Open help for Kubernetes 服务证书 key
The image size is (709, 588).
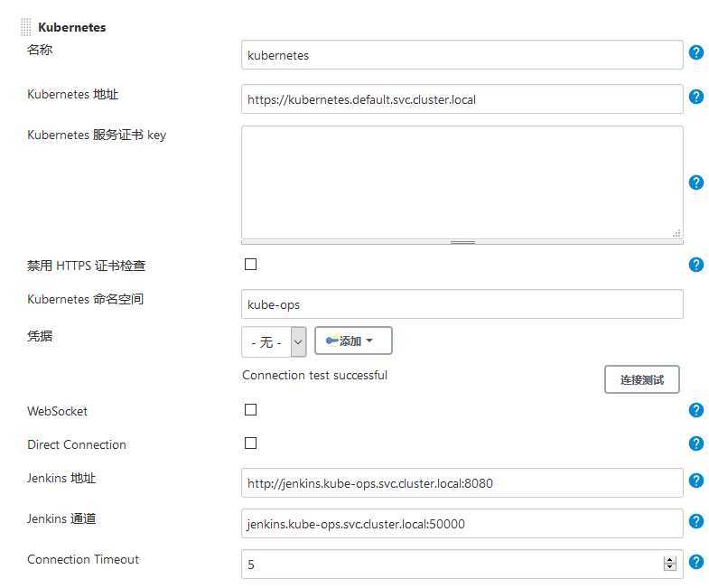[695, 182]
